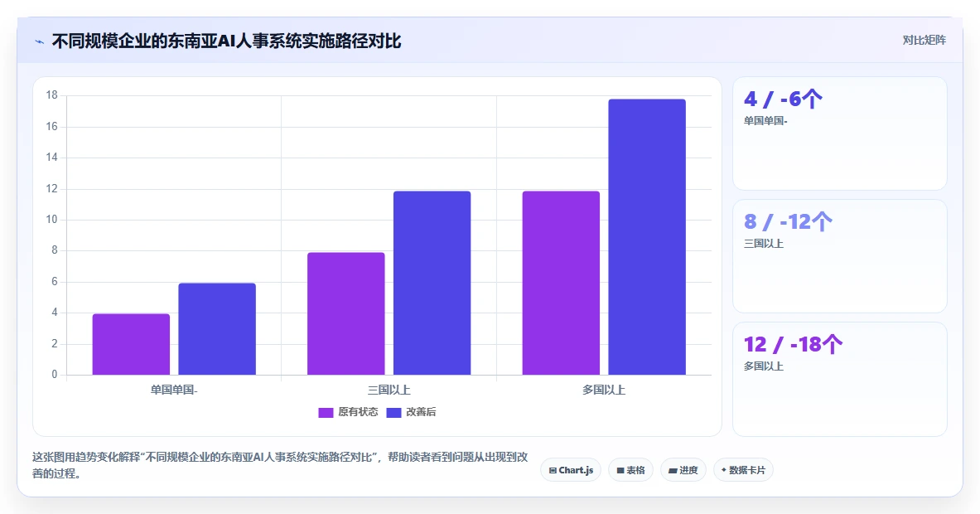Click the 改善后 bar for 多国以上
Image resolution: width=980 pixels, height=514 pixels.
tap(647, 237)
